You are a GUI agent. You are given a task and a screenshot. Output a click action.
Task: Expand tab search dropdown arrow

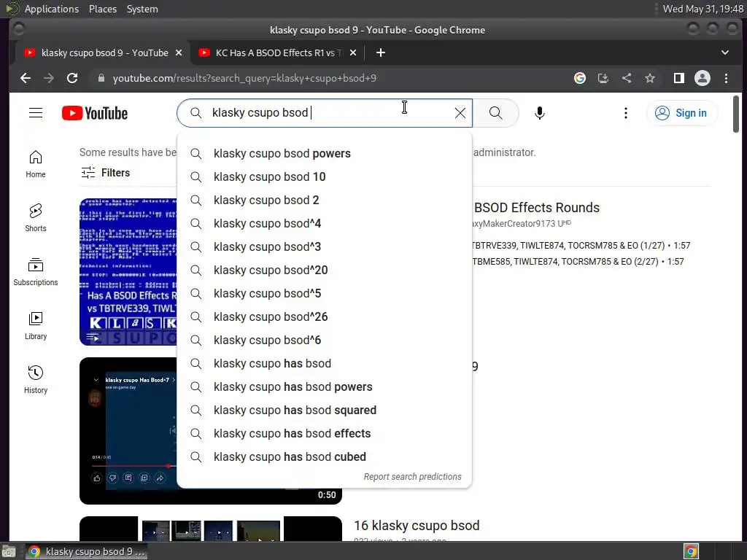(x=724, y=52)
